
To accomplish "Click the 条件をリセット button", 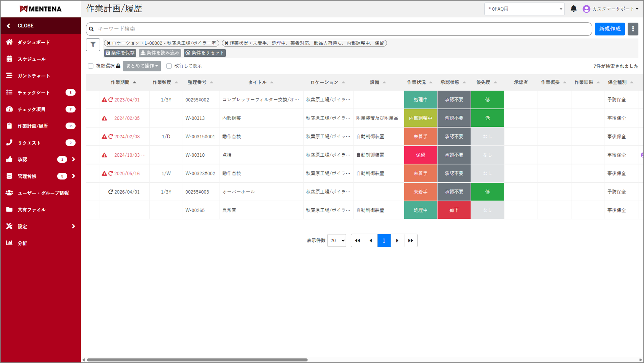I will pyautogui.click(x=205, y=53).
